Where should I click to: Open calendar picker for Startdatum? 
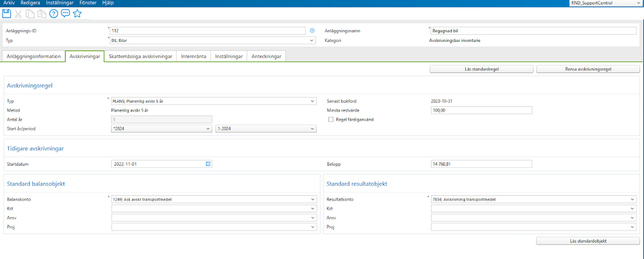pyautogui.click(x=208, y=164)
